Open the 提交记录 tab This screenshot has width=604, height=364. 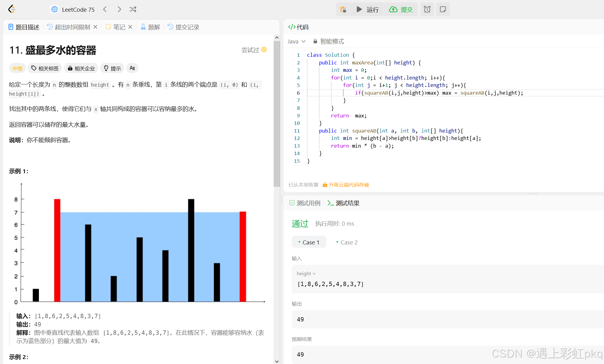coord(184,27)
